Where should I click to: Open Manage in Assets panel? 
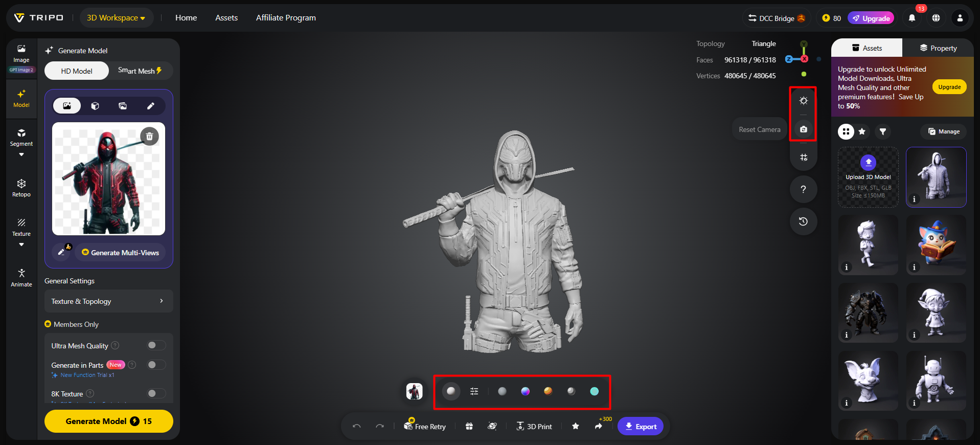944,131
